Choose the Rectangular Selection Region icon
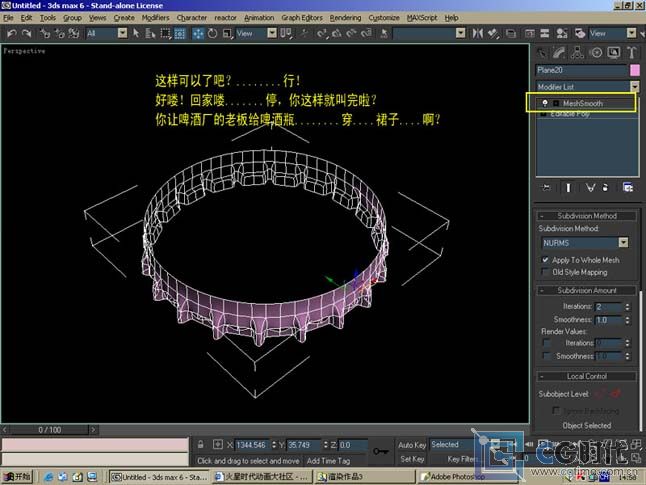Viewport: 646px width, 485px height. click(165, 33)
